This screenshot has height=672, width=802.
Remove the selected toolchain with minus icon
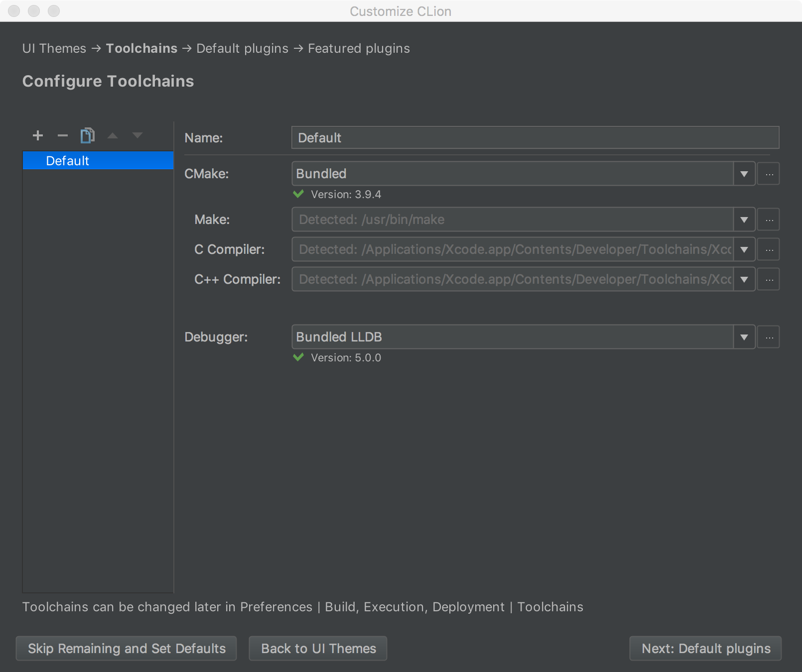pyautogui.click(x=63, y=135)
